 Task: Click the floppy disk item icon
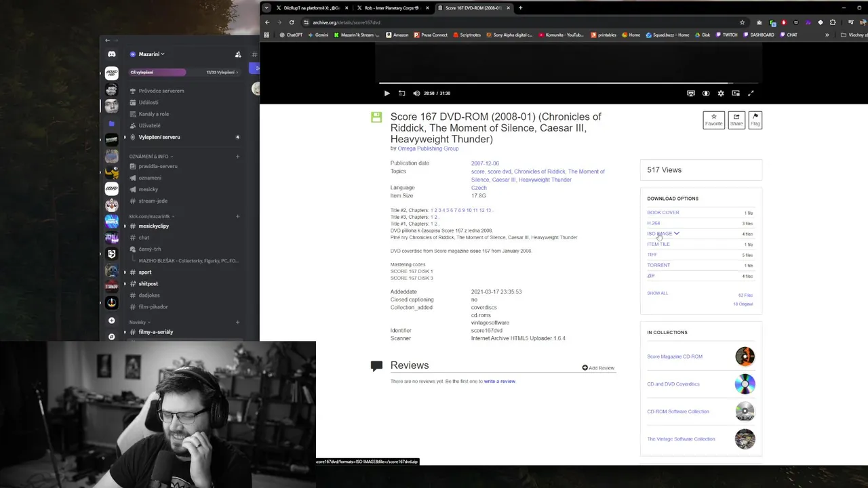click(x=376, y=117)
